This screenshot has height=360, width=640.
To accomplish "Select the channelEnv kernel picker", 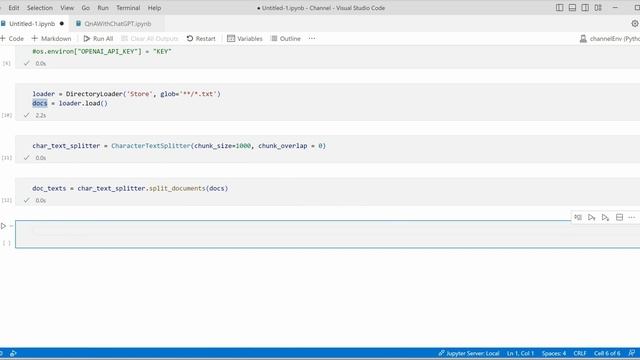I will 609,38.
